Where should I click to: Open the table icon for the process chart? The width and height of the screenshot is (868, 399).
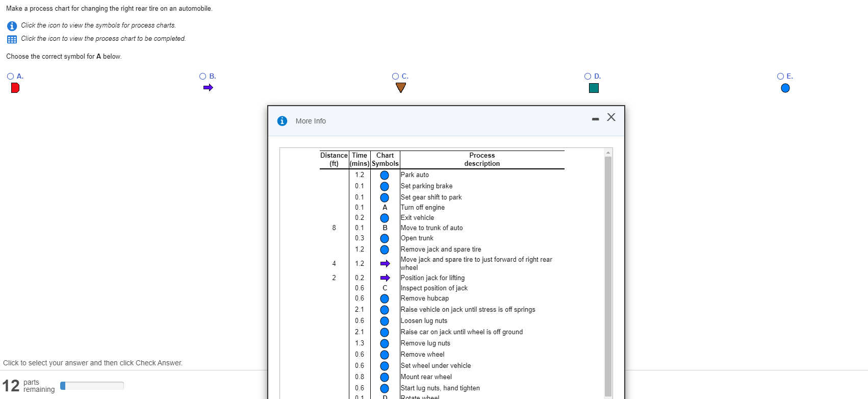pos(12,39)
